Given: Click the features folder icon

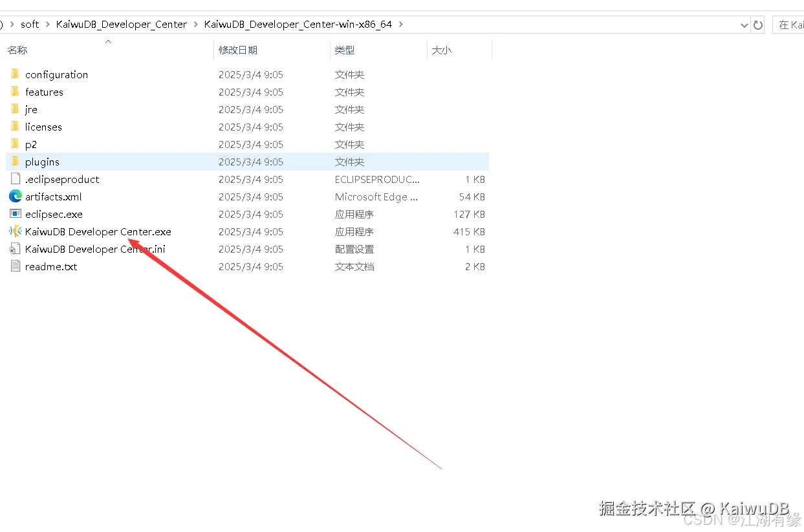Looking at the screenshot, I should coord(16,92).
